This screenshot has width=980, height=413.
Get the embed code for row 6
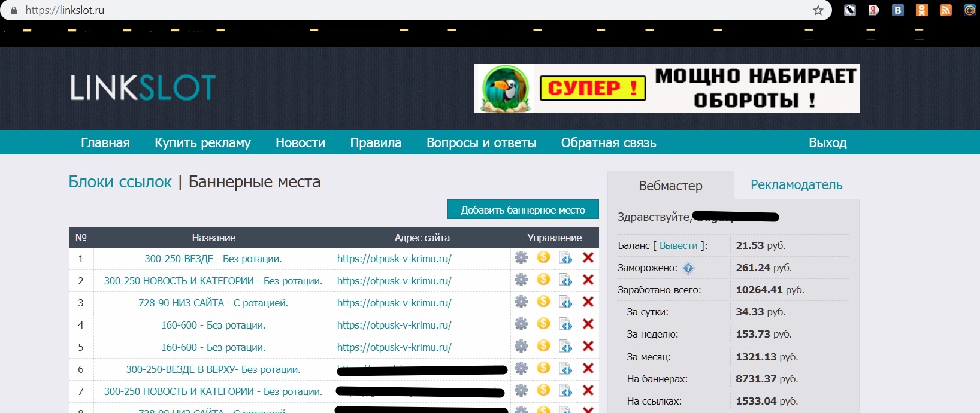[565, 369]
